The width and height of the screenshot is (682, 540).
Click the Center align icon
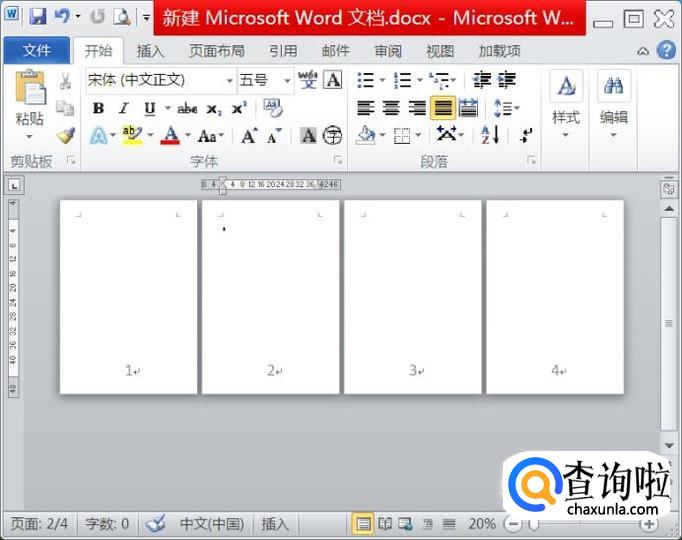(392, 109)
